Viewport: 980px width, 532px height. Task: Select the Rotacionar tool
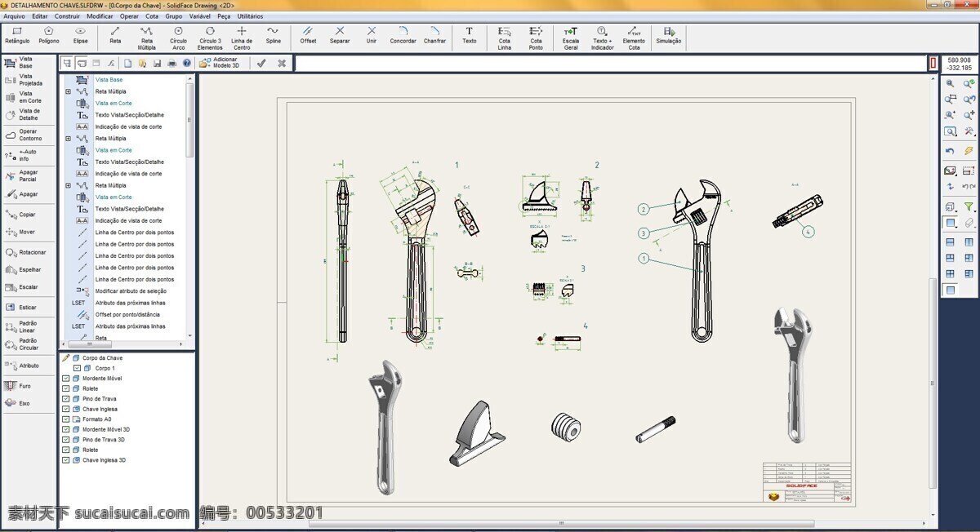coord(24,252)
